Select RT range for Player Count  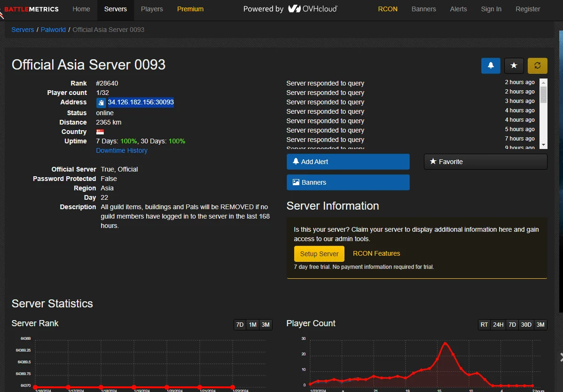485,324
